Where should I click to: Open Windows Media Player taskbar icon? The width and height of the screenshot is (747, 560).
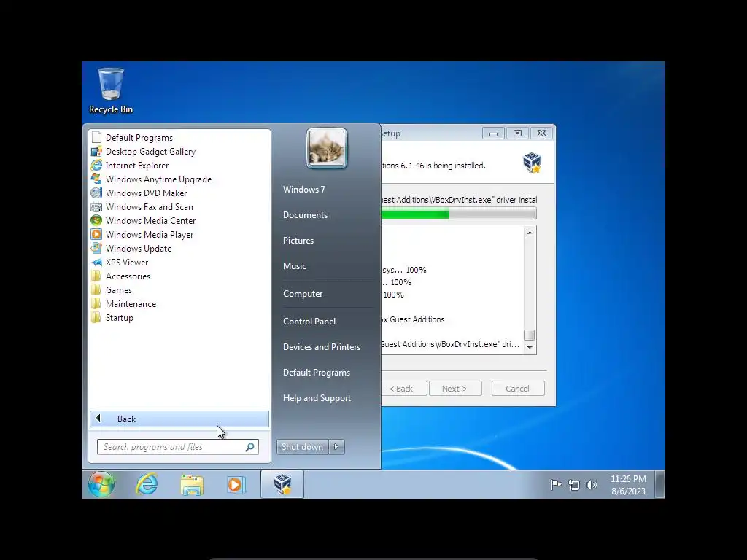(236, 485)
